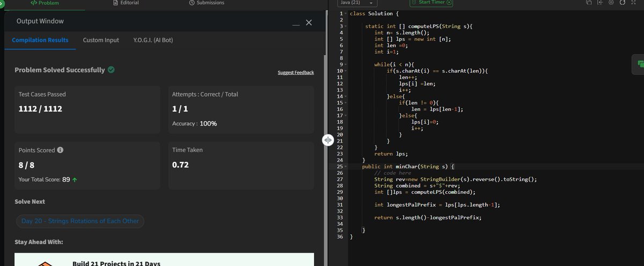Open the Y.O.G.I. (AI Bot) tab
The height and width of the screenshot is (266, 644).
[x=153, y=40]
